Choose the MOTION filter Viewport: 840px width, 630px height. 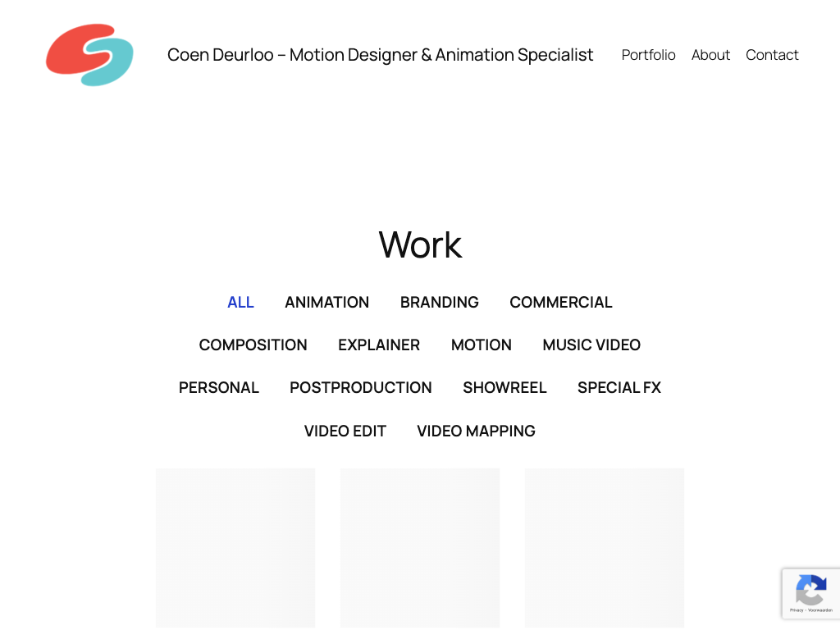coord(481,345)
